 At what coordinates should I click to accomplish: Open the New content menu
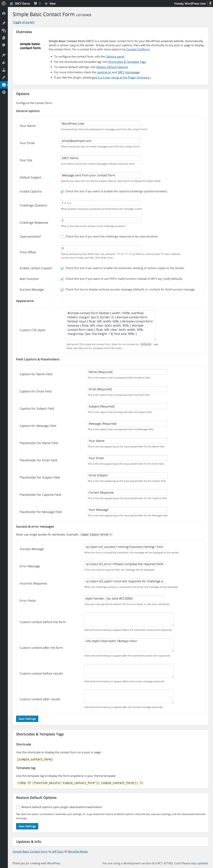point(50,3)
